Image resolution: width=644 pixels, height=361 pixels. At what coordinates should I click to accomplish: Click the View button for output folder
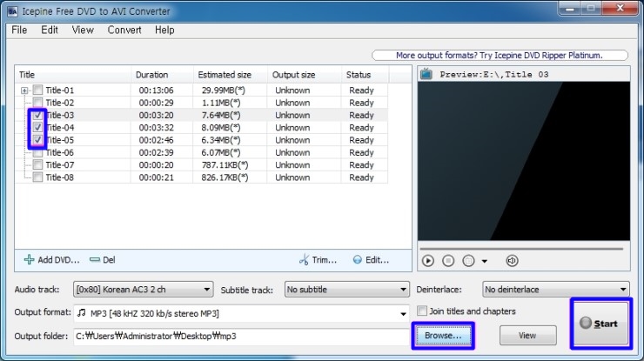tap(527, 336)
